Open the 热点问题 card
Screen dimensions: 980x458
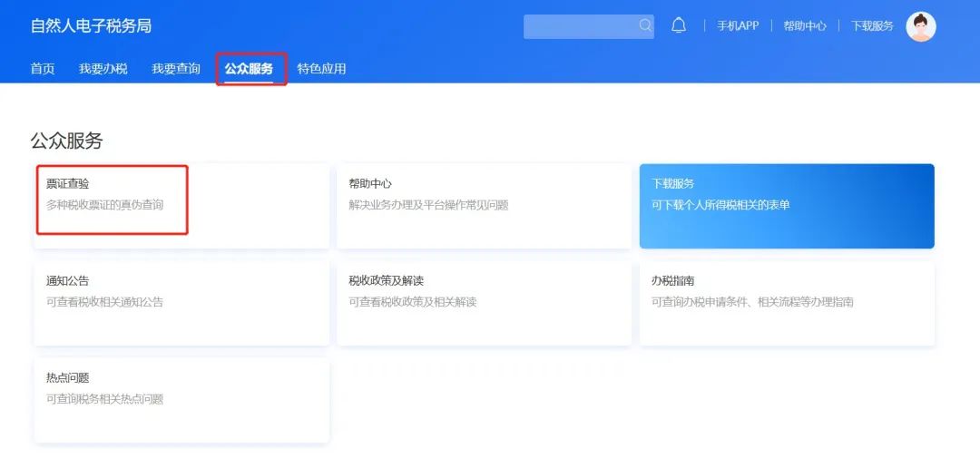click(x=181, y=400)
